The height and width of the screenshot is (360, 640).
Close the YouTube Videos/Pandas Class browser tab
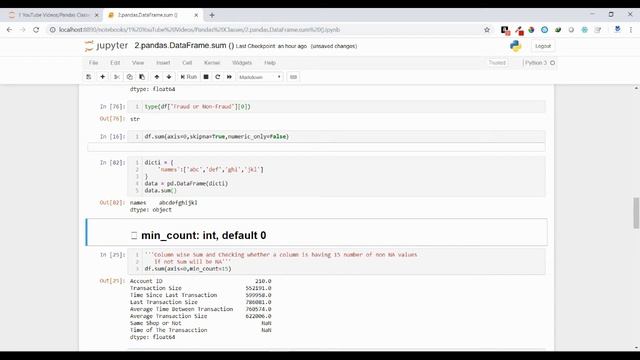pyautogui.click(x=96, y=15)
